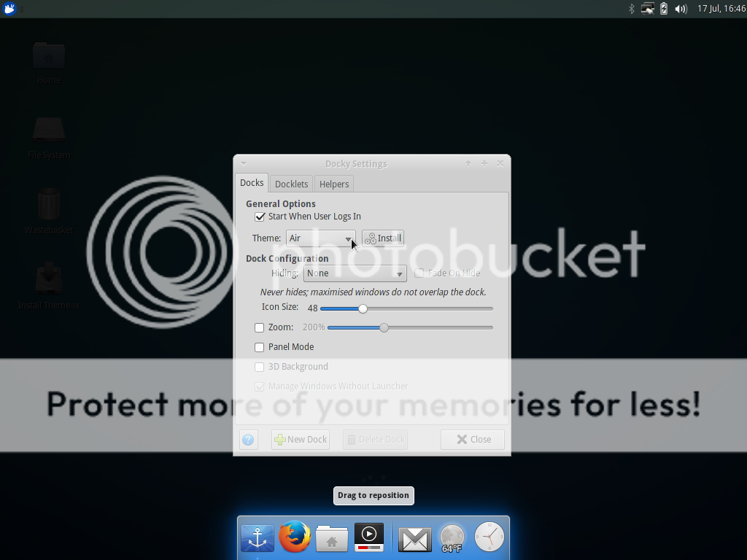Open the home folder dock icon

coord(332,538)
